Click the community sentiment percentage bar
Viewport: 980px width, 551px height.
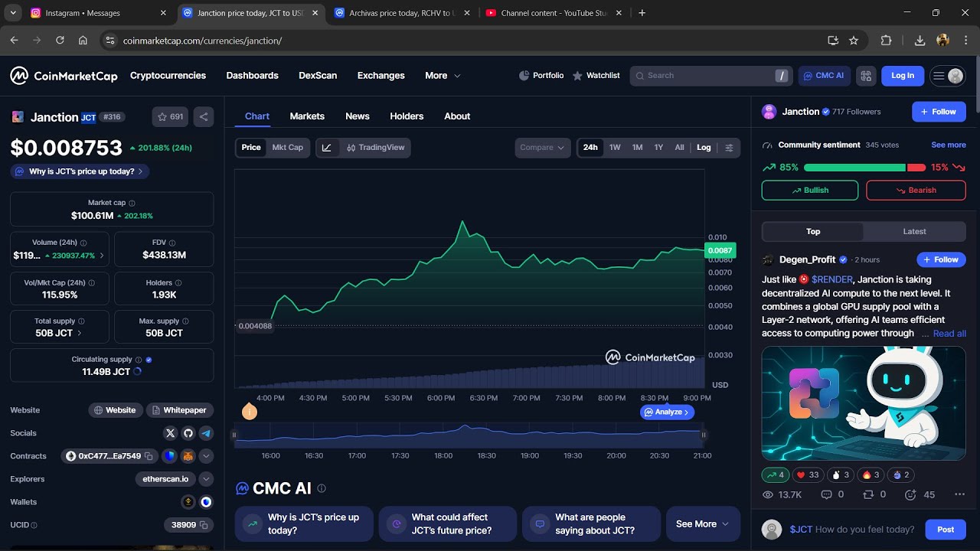tap(864, 168)
